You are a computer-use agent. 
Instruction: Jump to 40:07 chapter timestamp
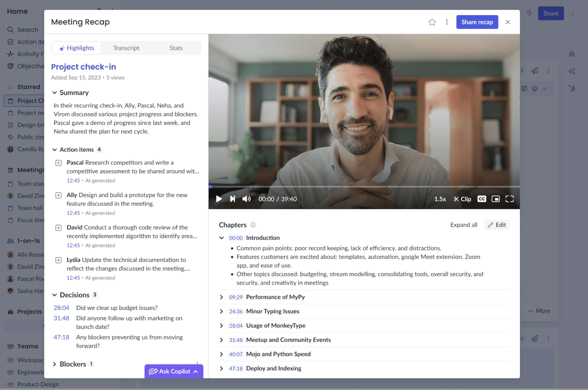[236, 354]
